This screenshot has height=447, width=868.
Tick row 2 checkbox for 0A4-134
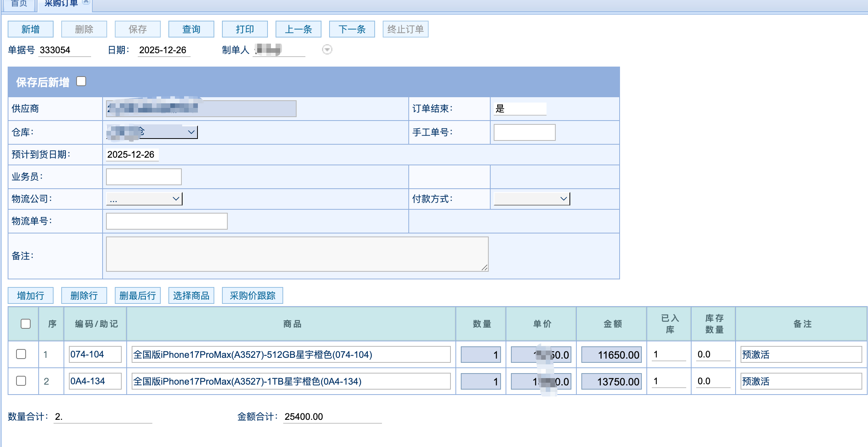tap(21, 381)
